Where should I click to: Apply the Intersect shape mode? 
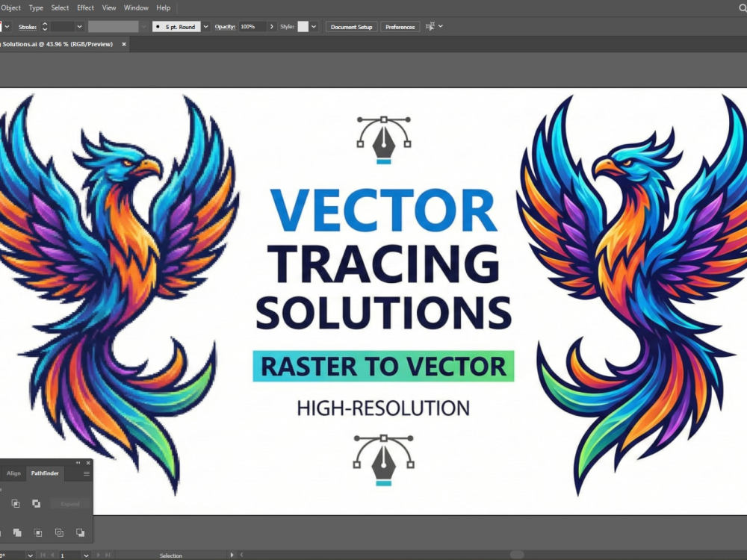16,503
